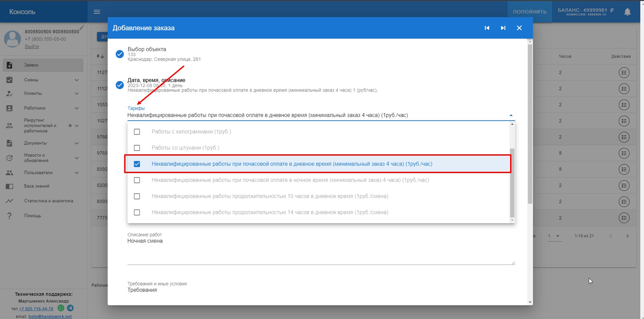Sort orders table by the # column

point(100,56)
